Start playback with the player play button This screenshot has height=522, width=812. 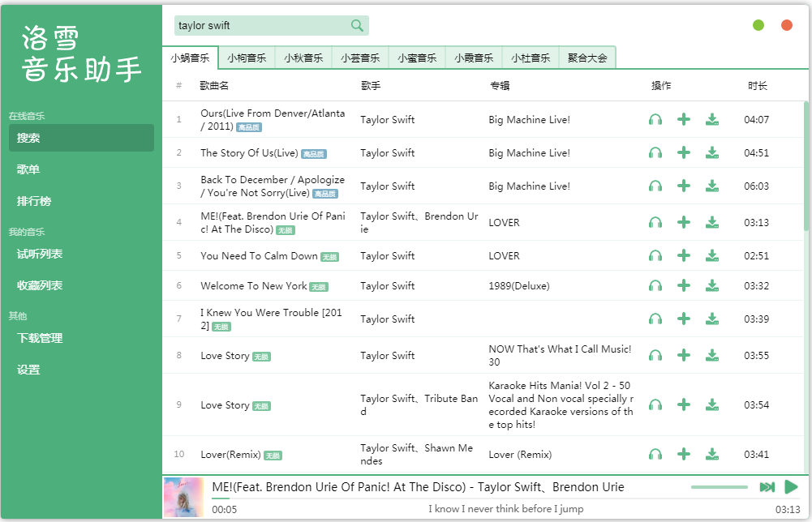click(x=791, y=487)
